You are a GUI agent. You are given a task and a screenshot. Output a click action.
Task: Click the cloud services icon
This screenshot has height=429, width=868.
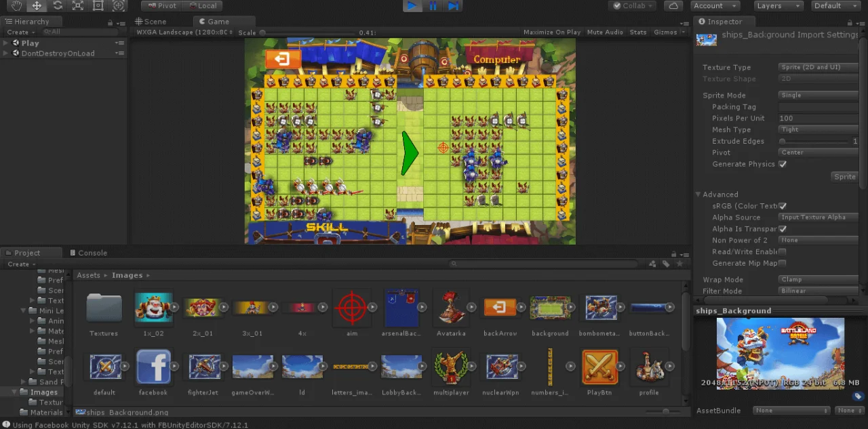pyautogui.click(x=673, y=5)
